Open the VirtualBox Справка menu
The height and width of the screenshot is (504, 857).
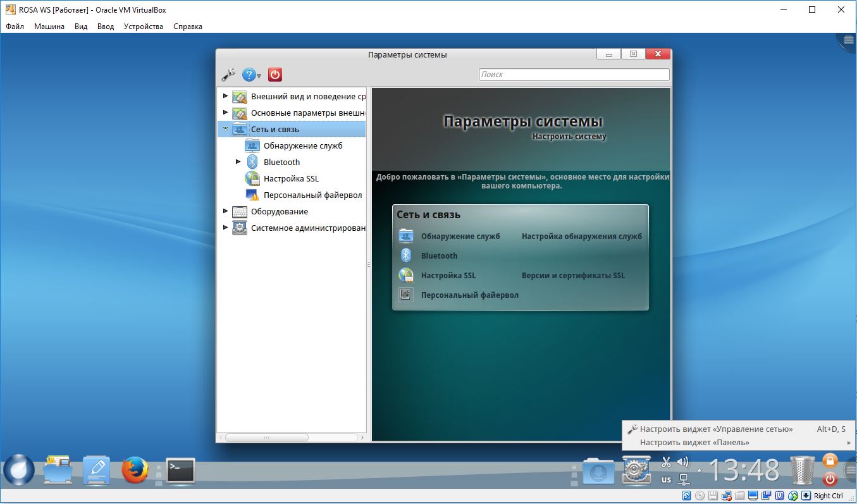click(x=188, y=27)
